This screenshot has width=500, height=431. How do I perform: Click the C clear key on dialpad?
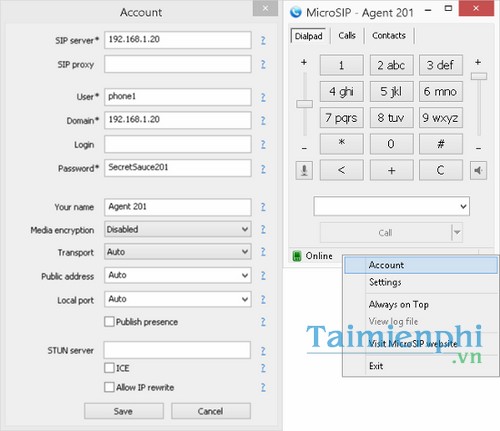coord(441,170)
